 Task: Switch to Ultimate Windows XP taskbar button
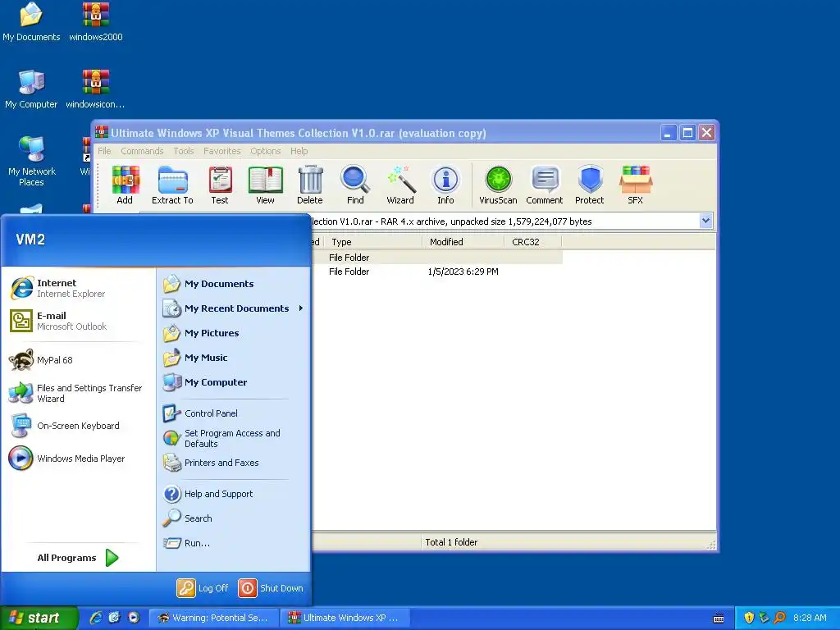click(x=345, y=618)
